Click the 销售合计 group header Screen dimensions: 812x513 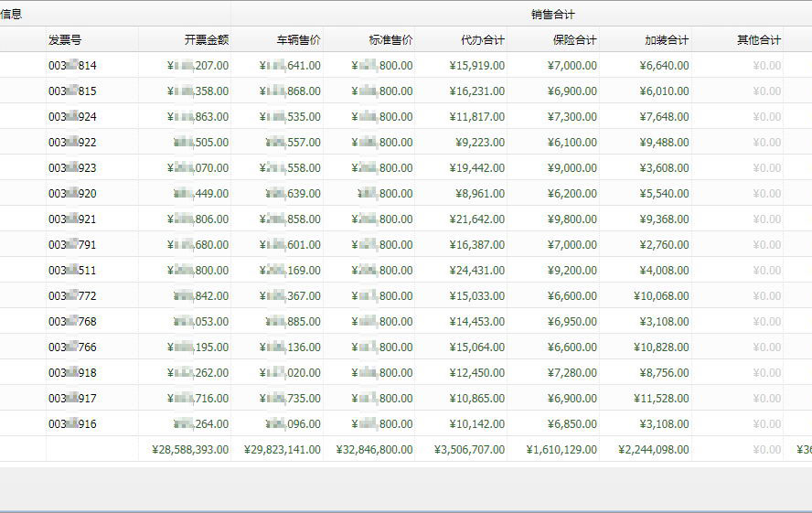click(x=552, y=15)
